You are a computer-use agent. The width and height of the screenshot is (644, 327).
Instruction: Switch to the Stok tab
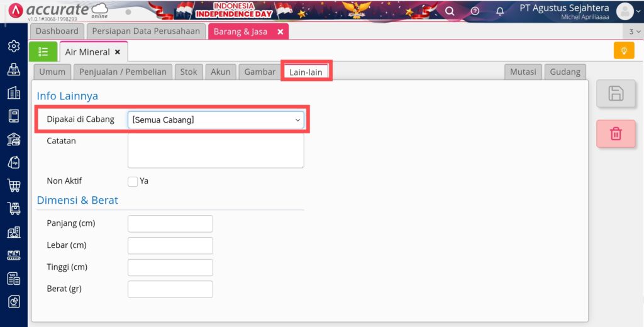[189, 72]
